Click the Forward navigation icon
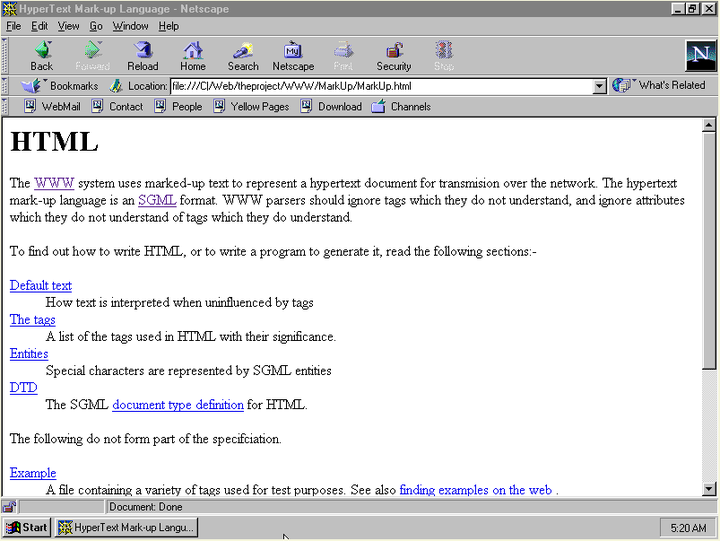Image resolution: width=720 pixels, height=541 pixels. pos(92,56)
